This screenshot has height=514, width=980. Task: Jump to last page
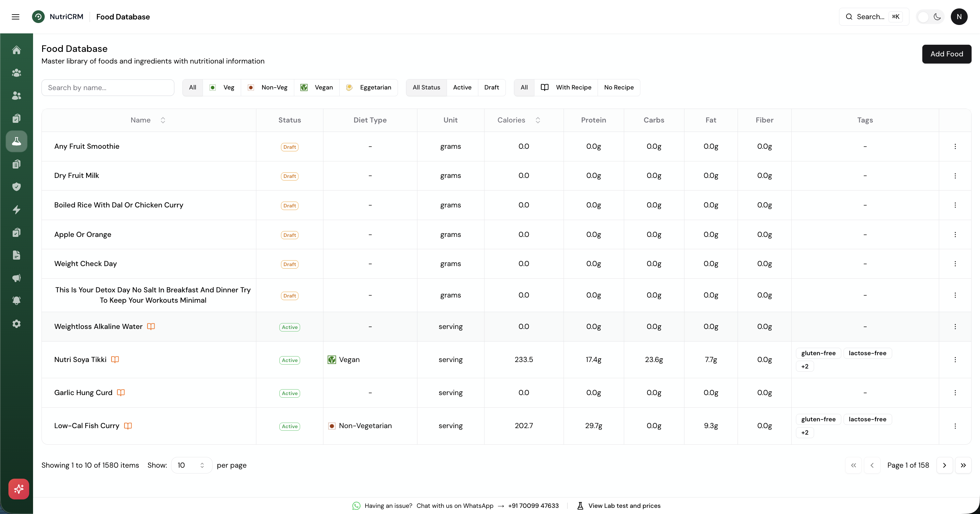pos(963,465)
